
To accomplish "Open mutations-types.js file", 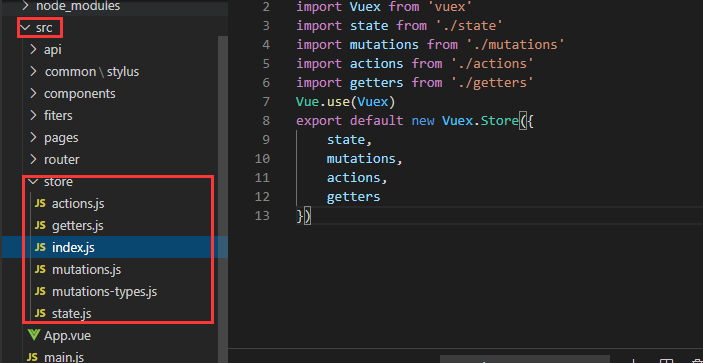I will [x=104, y=292].
